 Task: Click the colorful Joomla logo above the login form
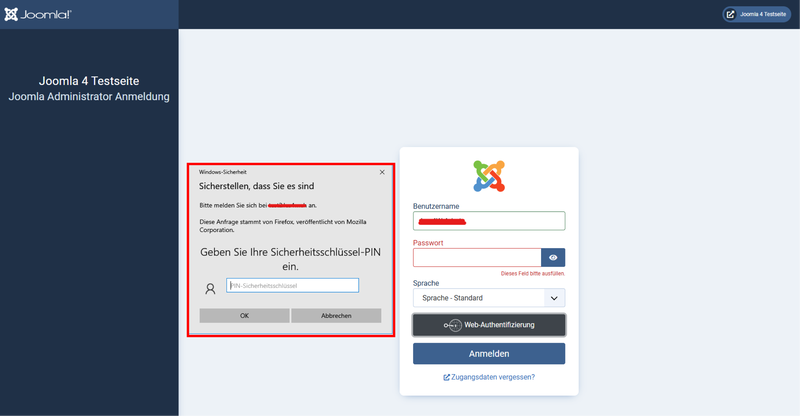pyautogui.click(x=489, y=175)
